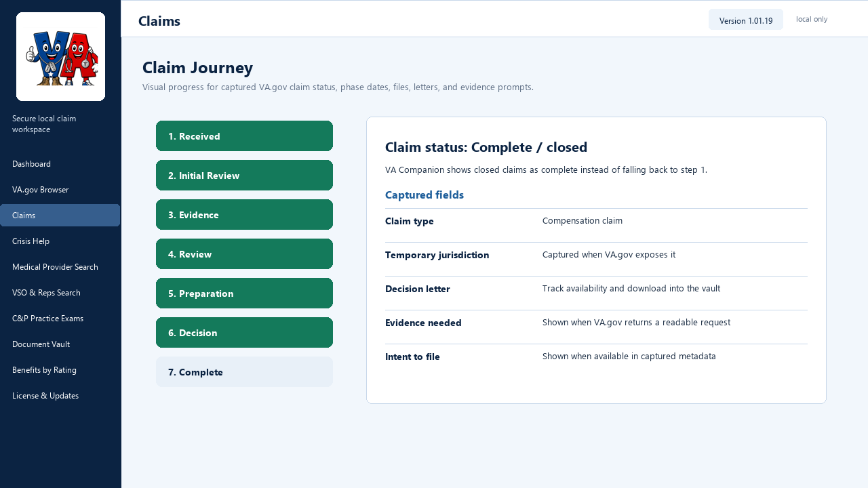Select the 2. Initial Review step
This screenshot has width=868, height=488.
click(244, 176)
